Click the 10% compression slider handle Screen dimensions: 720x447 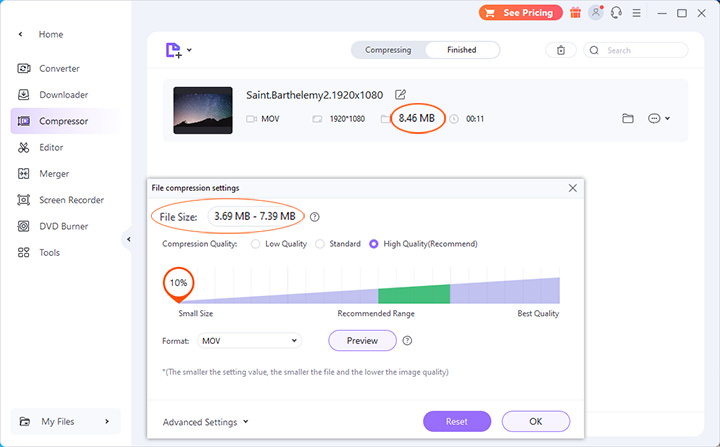click(178, 284)
